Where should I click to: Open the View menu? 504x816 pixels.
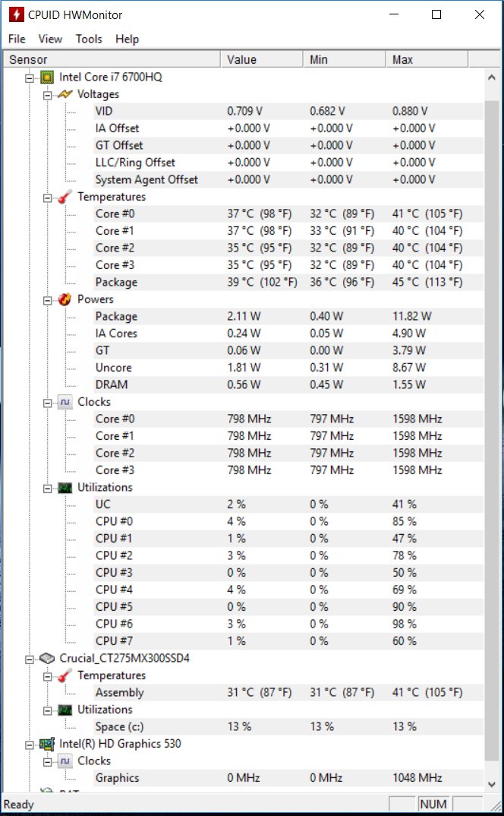50,39
